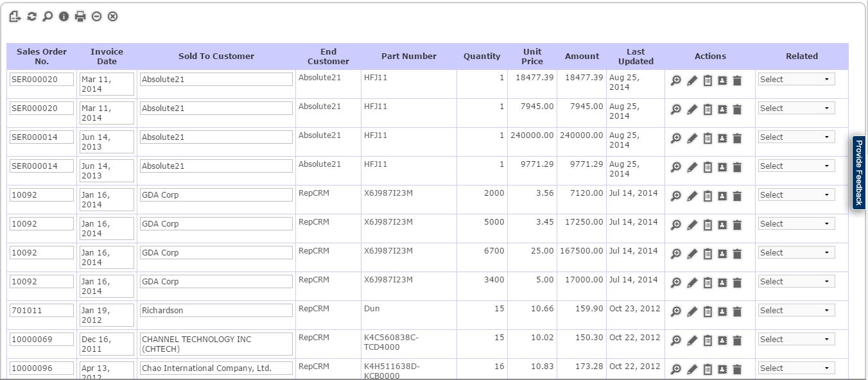Open Related dropdown for Richardson row
The image size is (868, 380).
click(796, 311)
